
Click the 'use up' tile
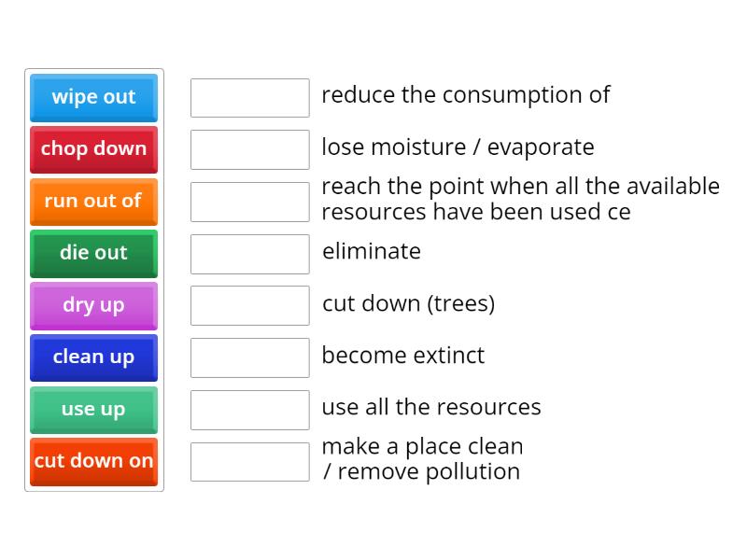tap(93, 411)
